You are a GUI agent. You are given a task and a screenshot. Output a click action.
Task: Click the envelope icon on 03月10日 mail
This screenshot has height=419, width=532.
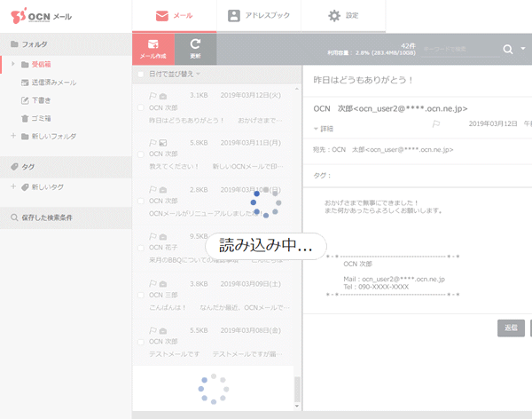tap(163, 190)
